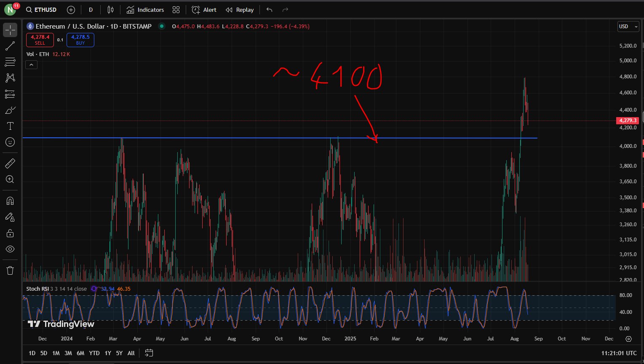Image resolution: width=644 pixels, height=364 pixels.
Task: Show the 5Y range
Action: [119, 353]
